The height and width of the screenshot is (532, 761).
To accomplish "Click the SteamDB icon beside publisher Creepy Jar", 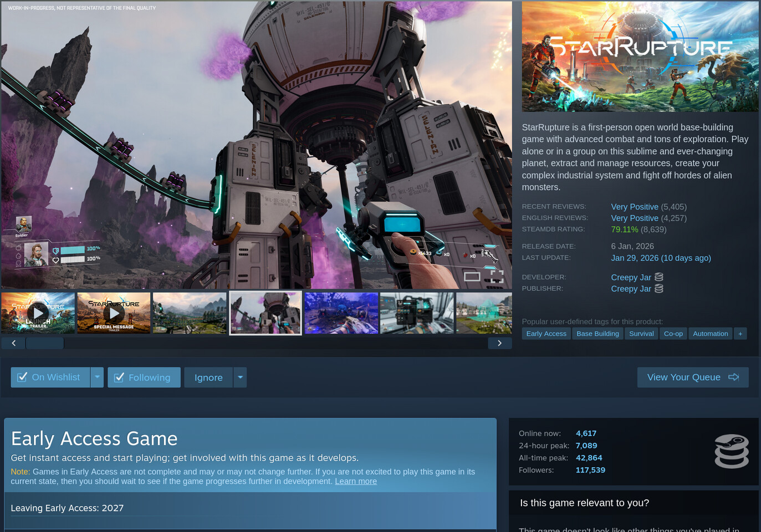I will 658,288.
